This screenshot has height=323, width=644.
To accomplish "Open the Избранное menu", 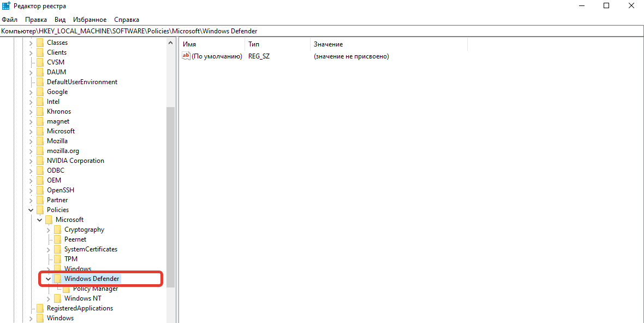I will [90, 20].
